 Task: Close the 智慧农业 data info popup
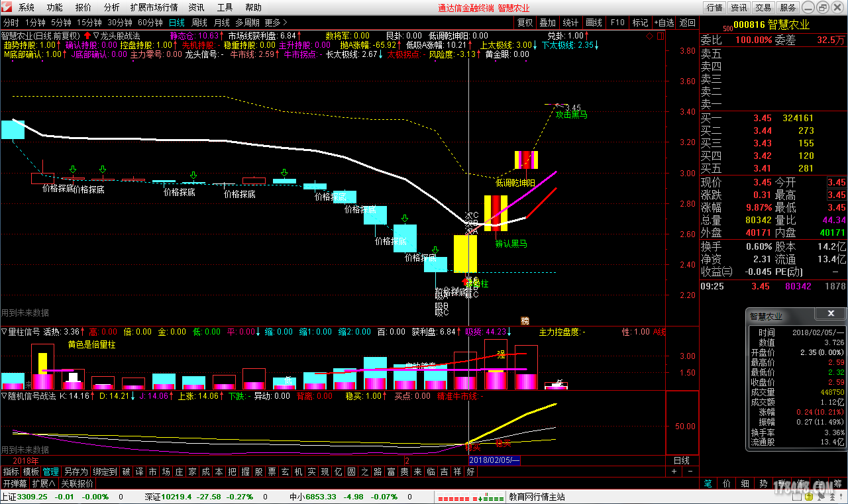click(831, 314)
